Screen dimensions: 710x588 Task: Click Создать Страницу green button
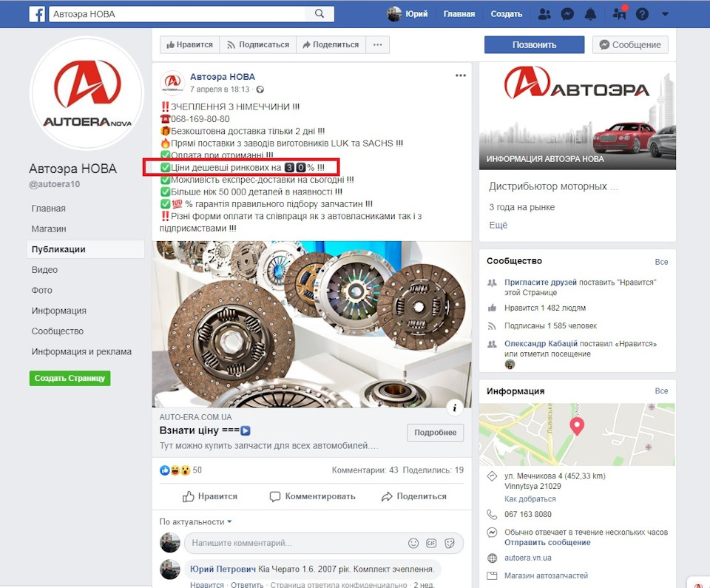[70, 378]
